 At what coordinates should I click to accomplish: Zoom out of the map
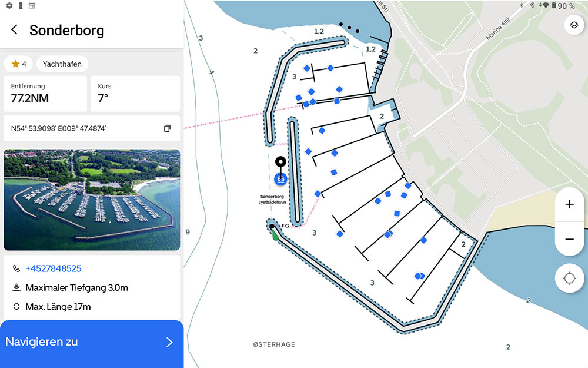(x=569, y=239)
